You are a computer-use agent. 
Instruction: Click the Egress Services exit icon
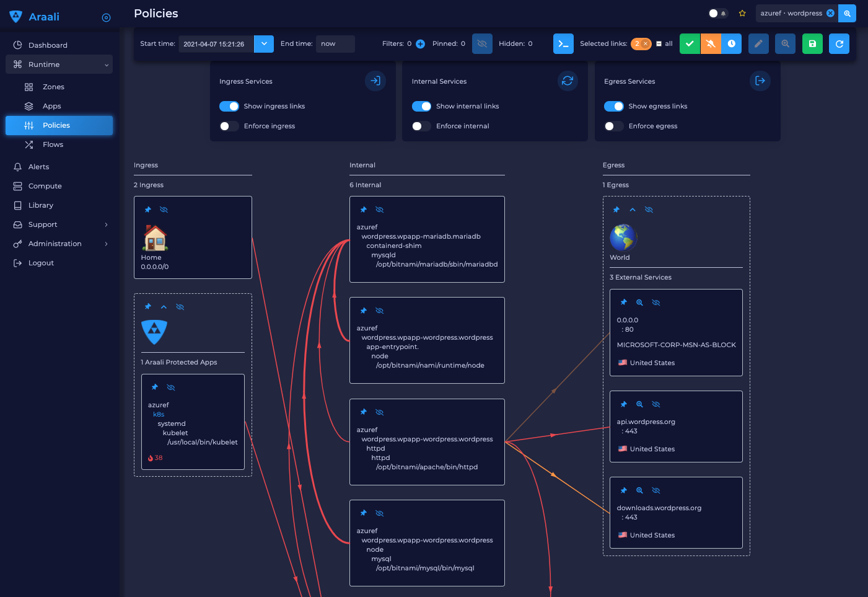(760, 81)
